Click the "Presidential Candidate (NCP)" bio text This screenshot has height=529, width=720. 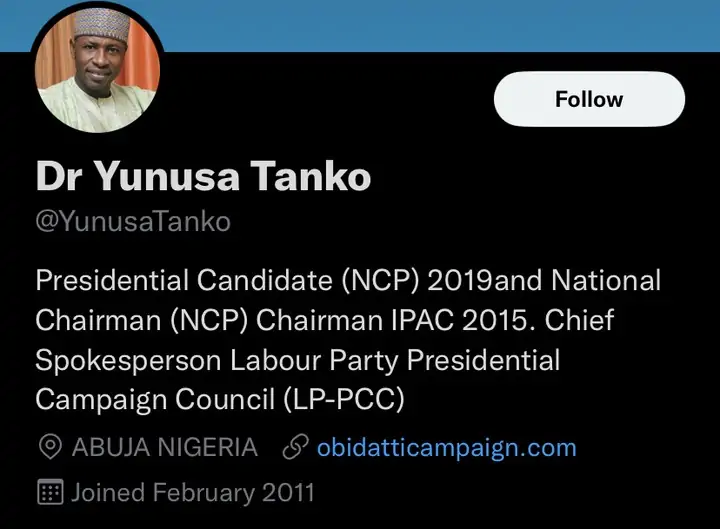[x=227, y=281]
